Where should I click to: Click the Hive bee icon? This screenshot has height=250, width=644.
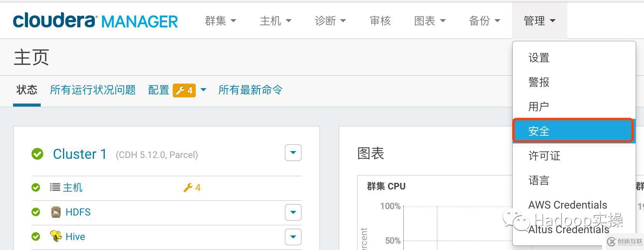pyautogui.click(x=56, y=236)
